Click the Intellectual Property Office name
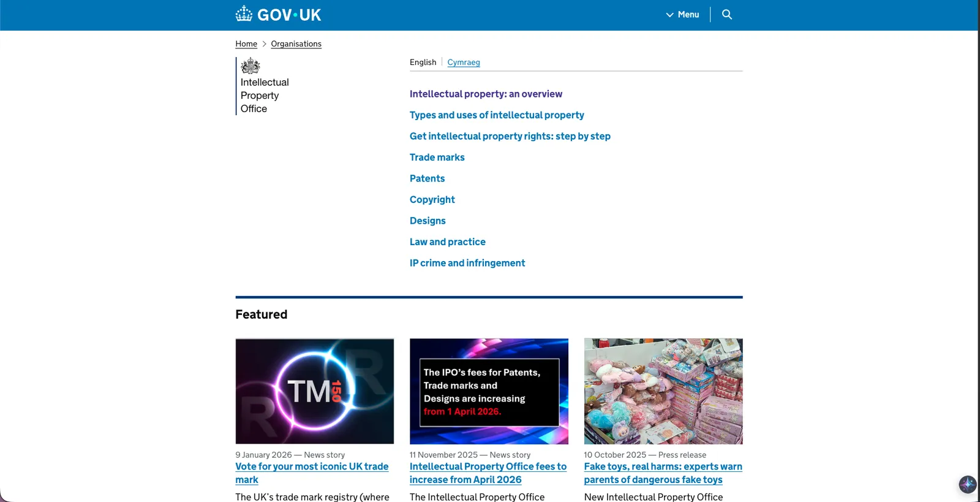Screen dimensions: 980x502 [265, 96]
